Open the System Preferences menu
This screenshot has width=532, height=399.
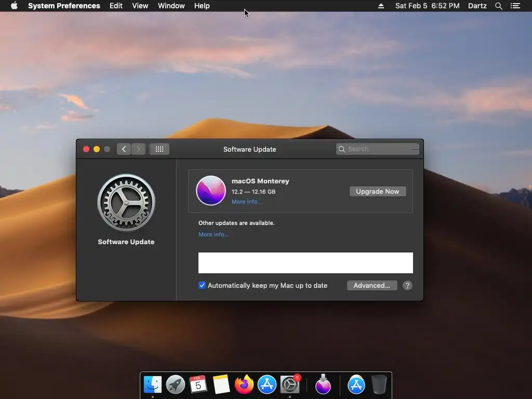tap(64, 6)
